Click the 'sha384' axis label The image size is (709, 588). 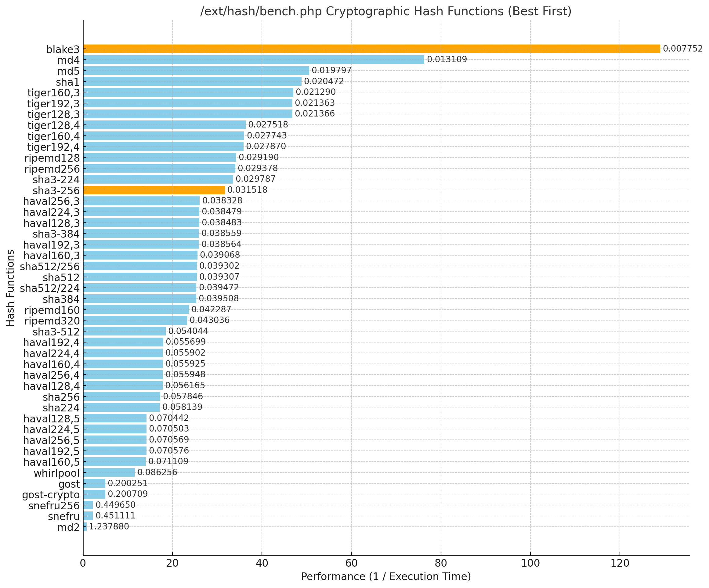(x=61, y=299)
